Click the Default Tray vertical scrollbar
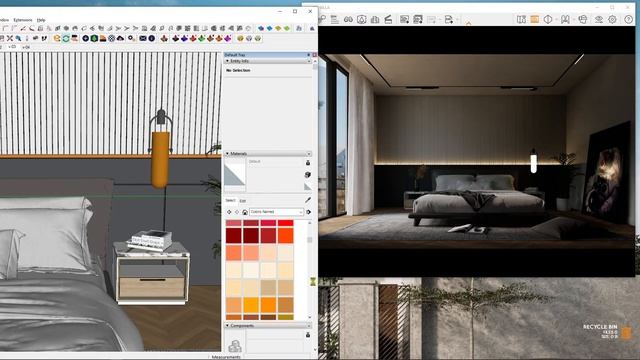This screenshot has height=360, width=640. click(315, 204)
